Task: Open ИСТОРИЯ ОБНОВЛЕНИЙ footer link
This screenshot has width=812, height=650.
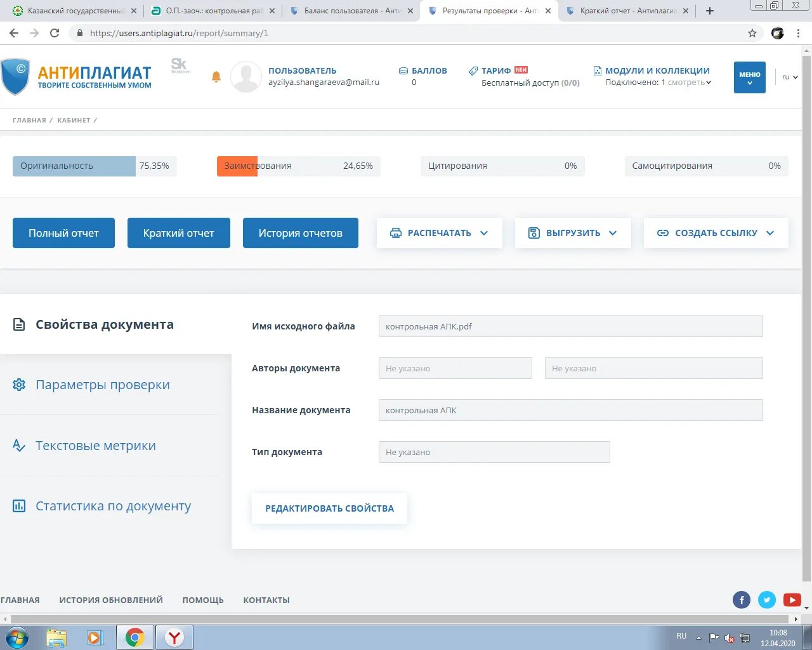Action: [x=111, y=600]
